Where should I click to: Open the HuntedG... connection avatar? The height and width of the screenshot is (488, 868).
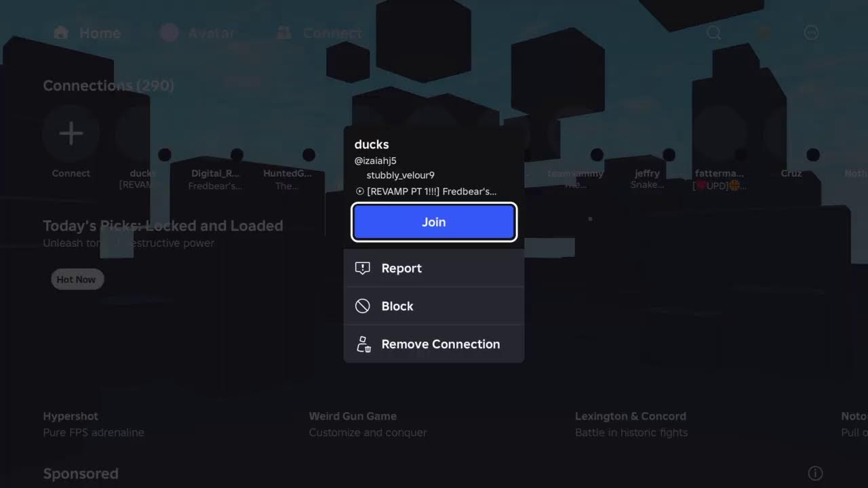tap(287, 134)
